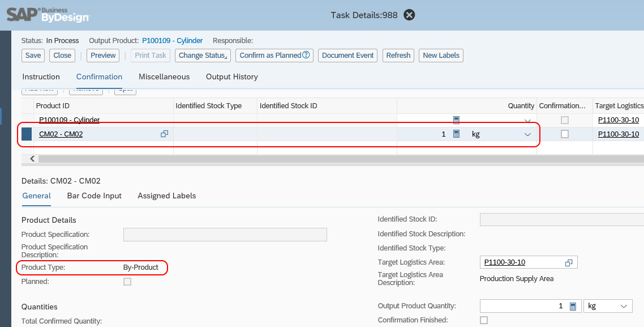Close the Task Details:988 header with X icon
Screen dimensions: 644x327
tap(409, 15)
